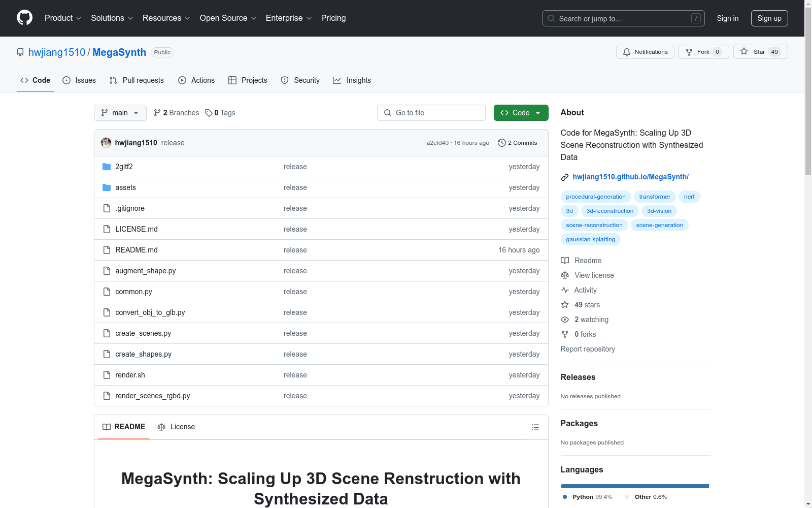This screenshot has width=812, height=508.
Task: Click the README.md file icon
Action: 107,250
